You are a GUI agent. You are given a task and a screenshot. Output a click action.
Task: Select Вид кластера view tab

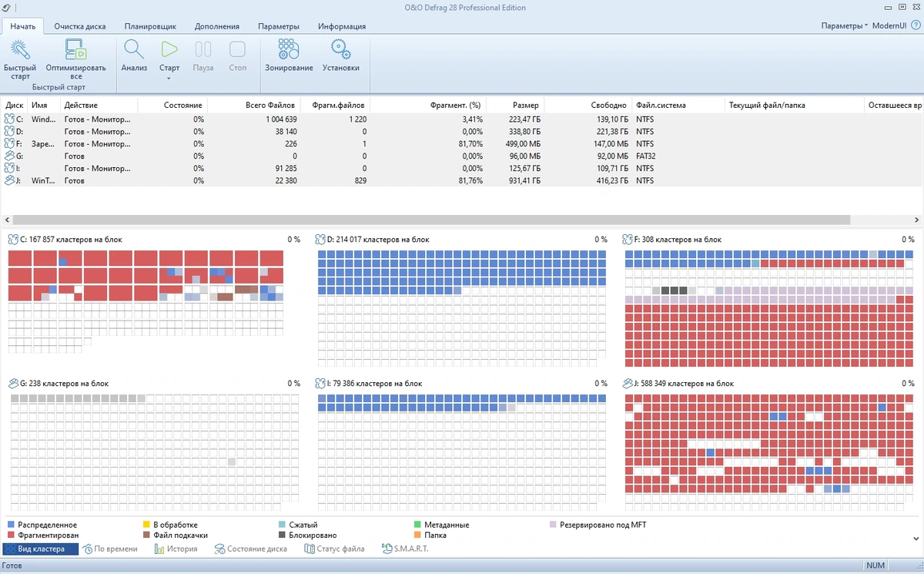[x=40, y=549]
